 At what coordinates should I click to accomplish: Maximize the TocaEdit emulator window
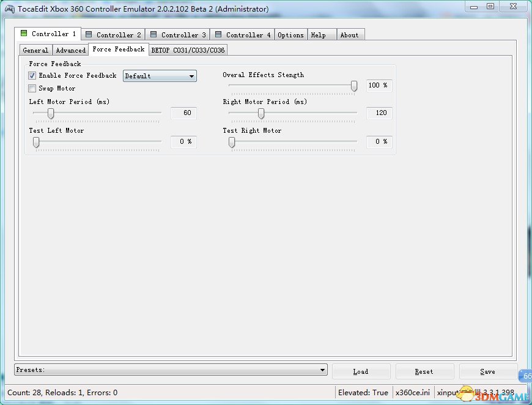[490, 7]
